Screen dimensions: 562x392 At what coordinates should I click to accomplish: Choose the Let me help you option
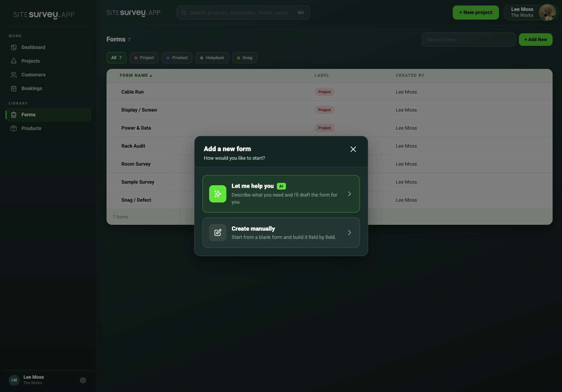(281, 194)
